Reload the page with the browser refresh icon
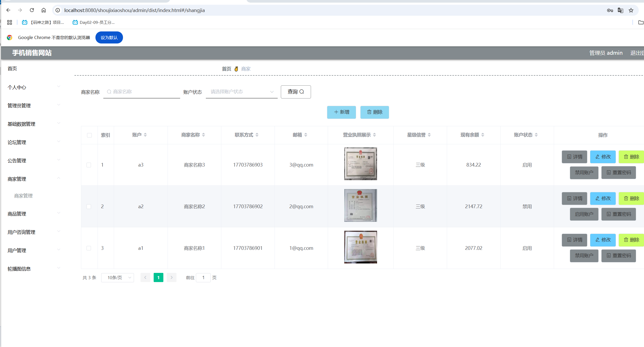The width and height of the screenshot is (644, 347). point(32,10)
